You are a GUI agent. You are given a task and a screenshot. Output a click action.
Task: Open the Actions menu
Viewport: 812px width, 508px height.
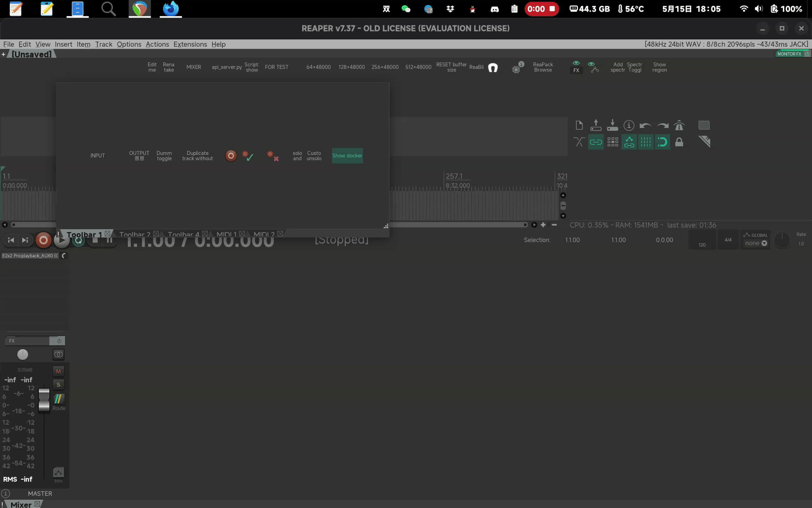[157, 44]
